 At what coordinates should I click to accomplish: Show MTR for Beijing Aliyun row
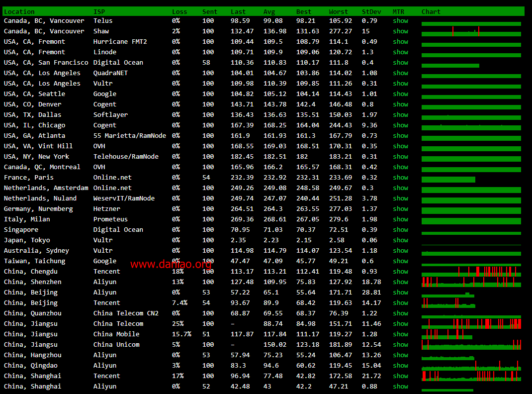[x=400, y=293]
